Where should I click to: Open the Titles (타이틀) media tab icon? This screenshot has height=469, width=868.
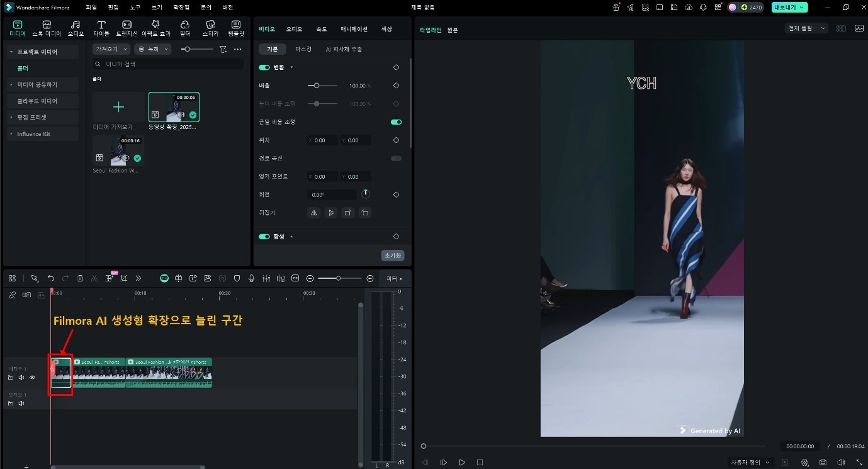[x=101, y=28]
